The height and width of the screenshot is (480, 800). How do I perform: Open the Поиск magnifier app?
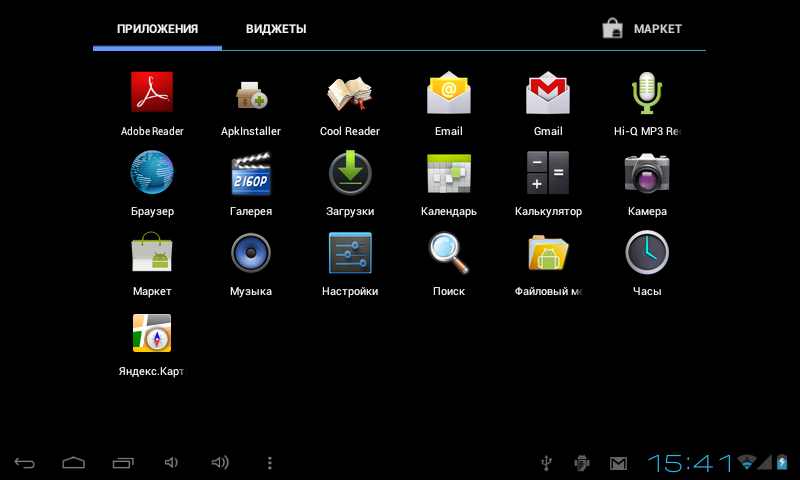(448, 253)
